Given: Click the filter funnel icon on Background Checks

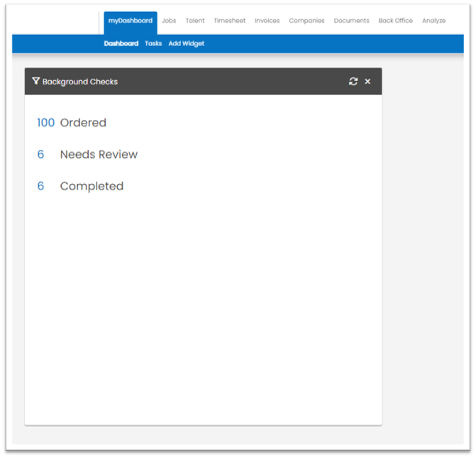Looking at the screenshot, I should pyautogui.click(x=35, y=81).
